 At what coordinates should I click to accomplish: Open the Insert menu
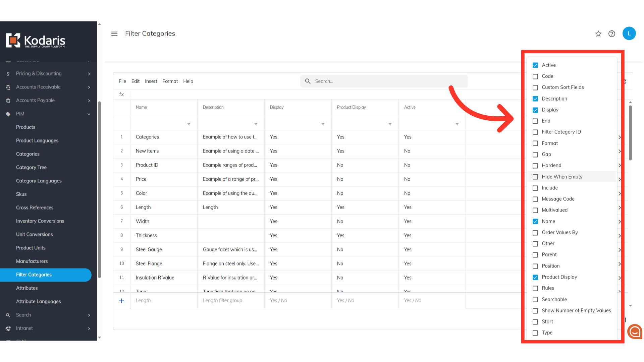151,81
